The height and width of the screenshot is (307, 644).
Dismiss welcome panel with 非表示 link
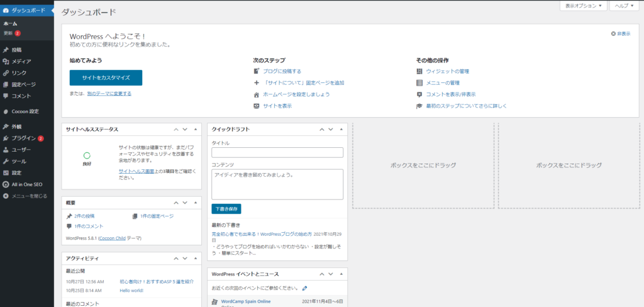[x=620, y=34]
